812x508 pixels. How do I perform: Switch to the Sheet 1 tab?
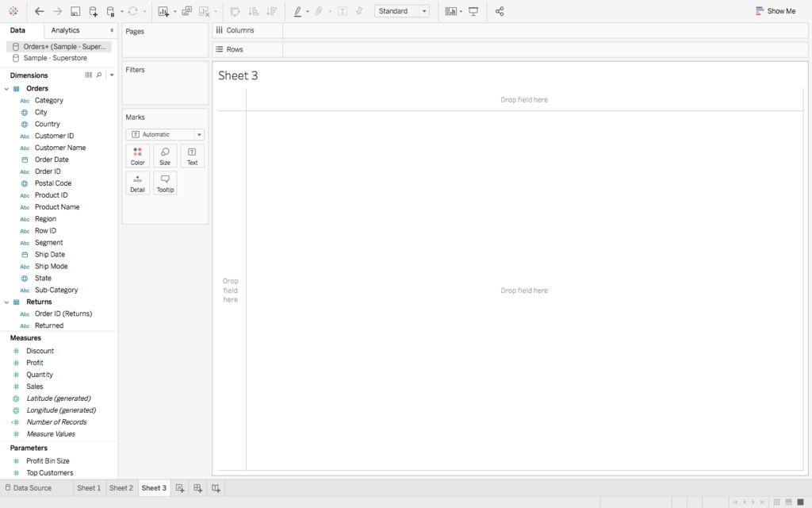[x=89, y=488]
